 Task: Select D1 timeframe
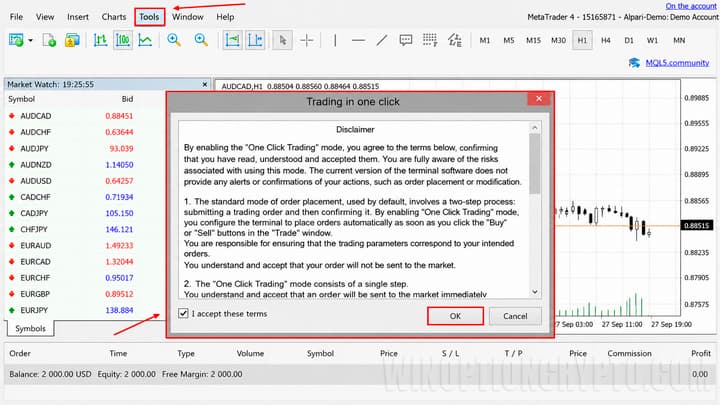(629, 40)
